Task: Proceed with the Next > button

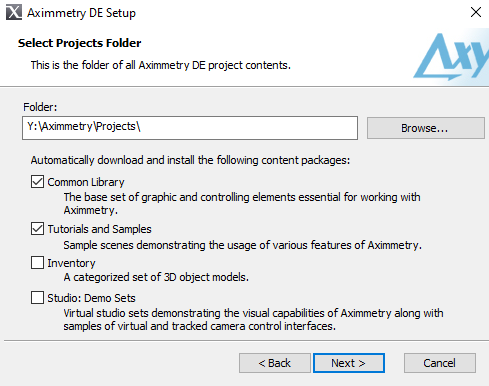Action: (x=349, y=363)
